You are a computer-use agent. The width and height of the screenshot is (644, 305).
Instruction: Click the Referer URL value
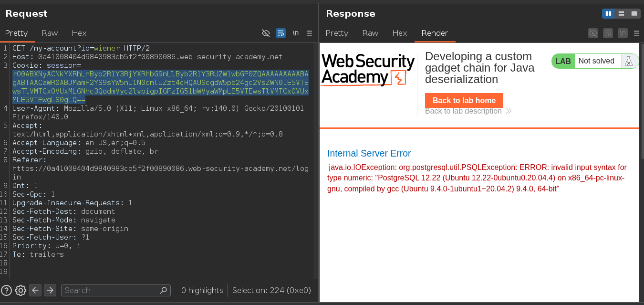pos(160,173)
